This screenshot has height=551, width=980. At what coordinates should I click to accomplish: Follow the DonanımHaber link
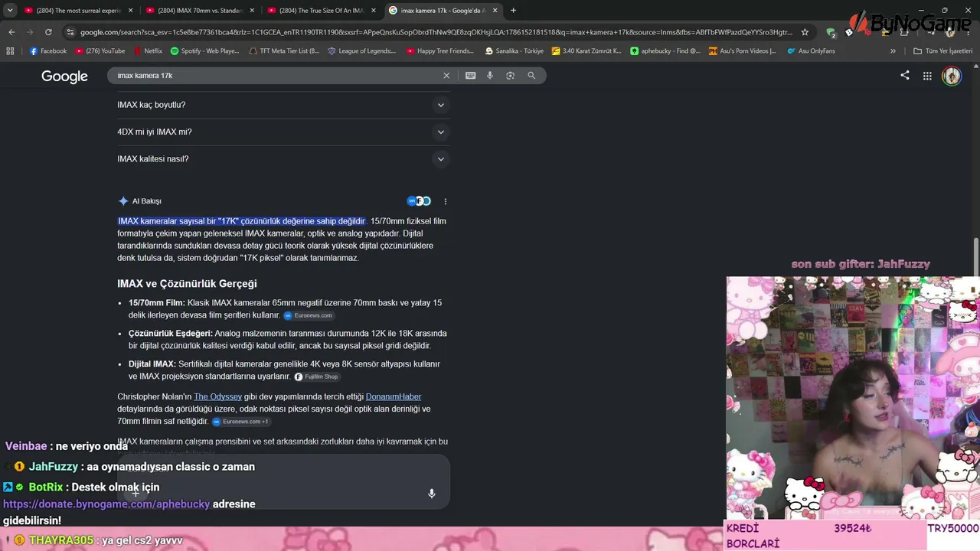click(394, 396)
